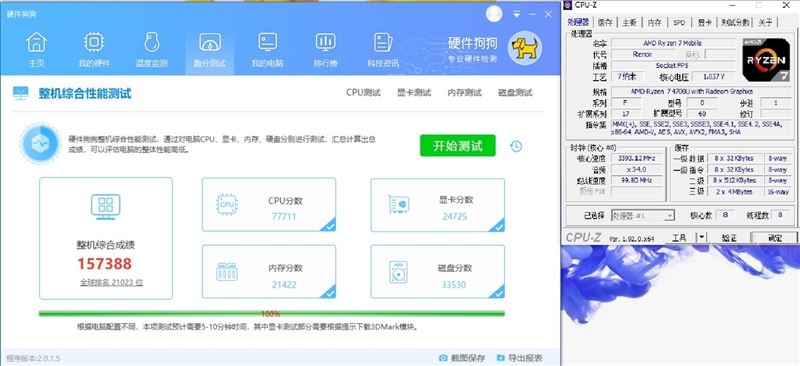Click the camera icon for 截图保存
Screen dimensions: 800x366
click(x=443, y=358)
